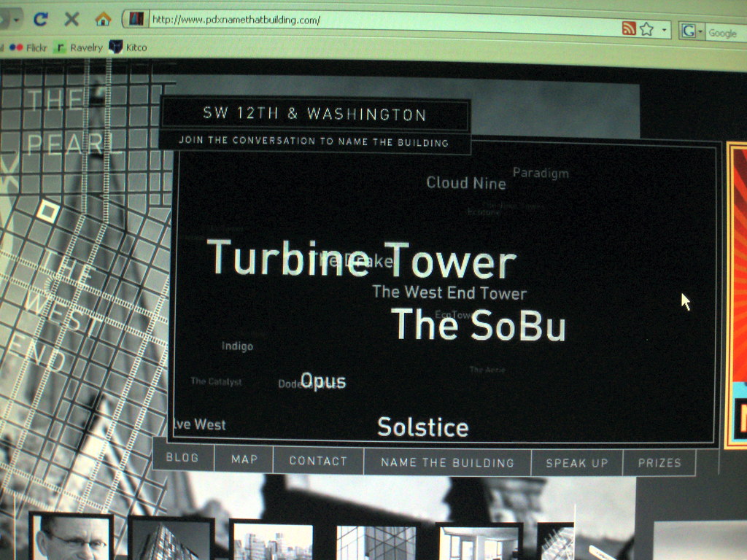Screen dimensions: 747x560
Task: Select the name Indigo
Action: coord(237,346)
